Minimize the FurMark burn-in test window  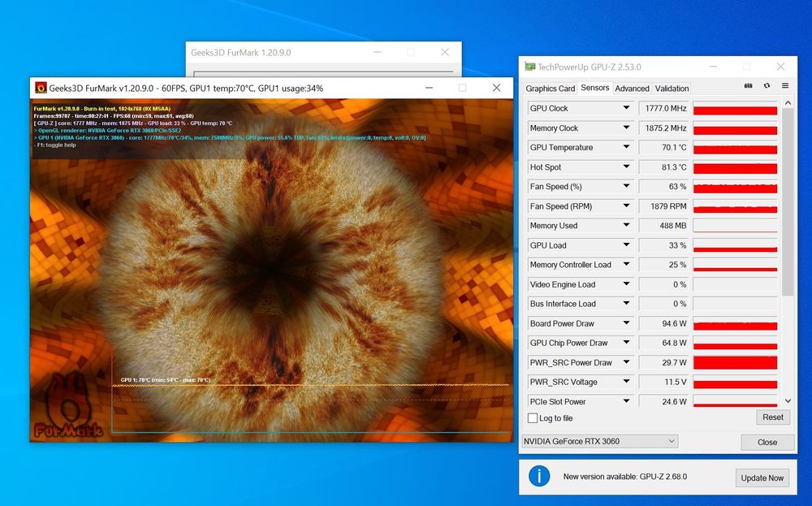(429, 88)
